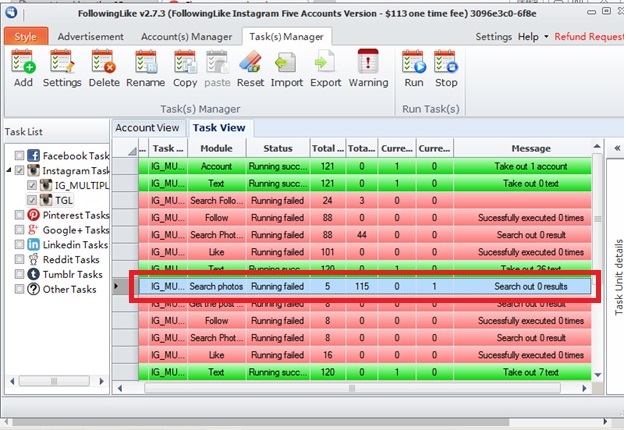
Task: Expand the Task Unit details side panel
Action: coord(616,148)
